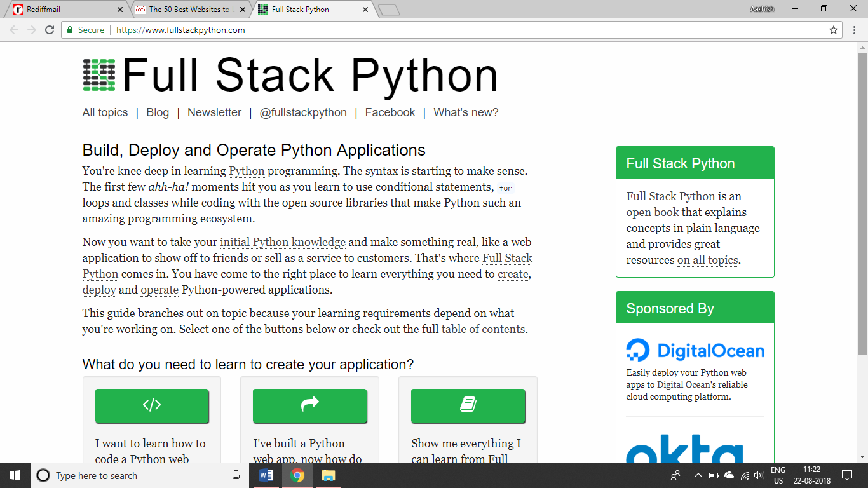Viewport: 868px width, 488px height.
Task: Click the OneDrive cloud tray icon
Action: (x=729, y=475)
